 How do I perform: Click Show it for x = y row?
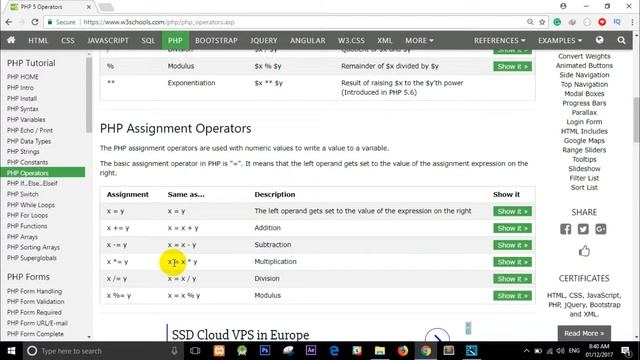[x=512, y=211]
